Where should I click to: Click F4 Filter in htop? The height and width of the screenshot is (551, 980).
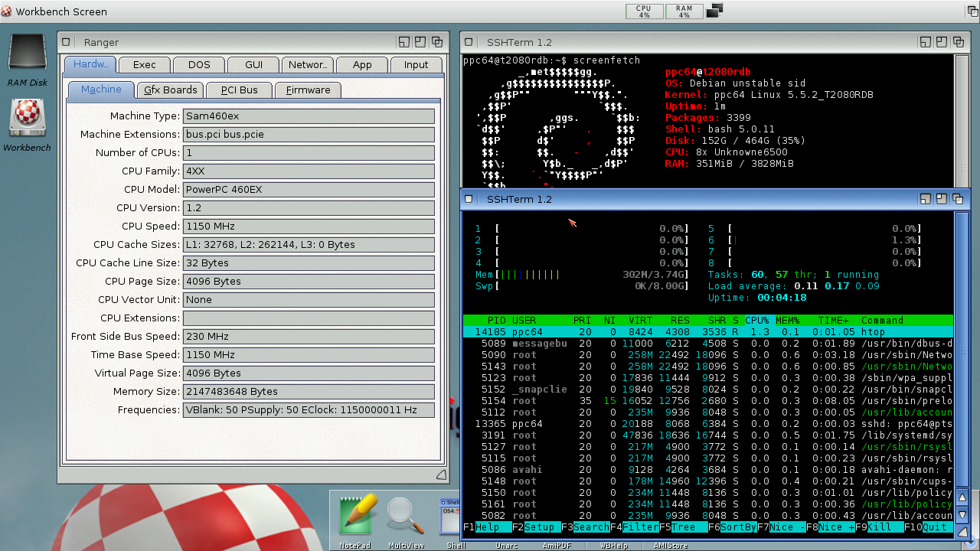click(x=634, y=527)
